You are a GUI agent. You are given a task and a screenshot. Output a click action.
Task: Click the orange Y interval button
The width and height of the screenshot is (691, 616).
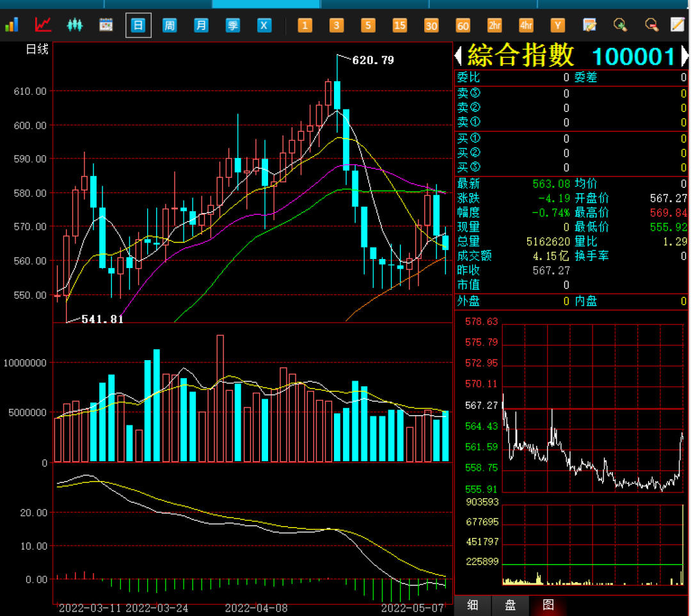pos(557,25)
